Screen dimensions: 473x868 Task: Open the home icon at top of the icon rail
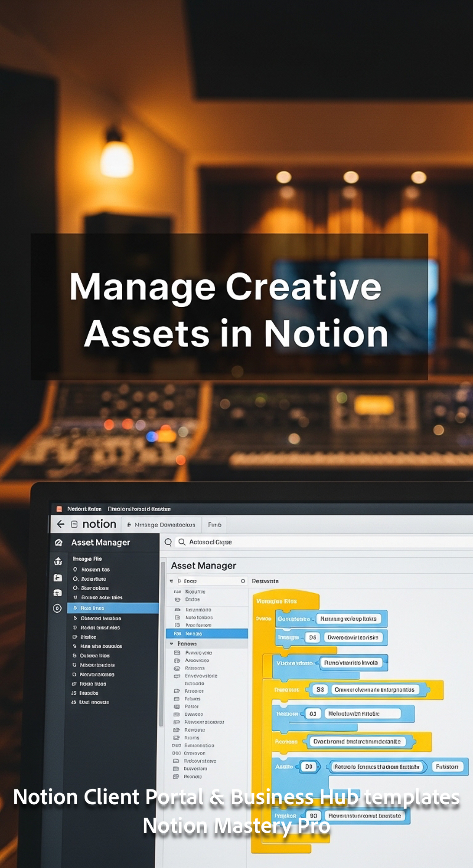(x=58, y=561)
